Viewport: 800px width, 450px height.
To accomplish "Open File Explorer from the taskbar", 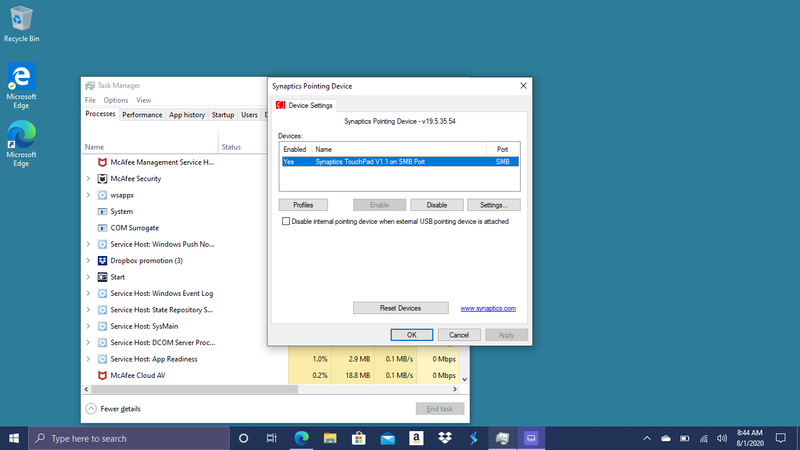I will [330, 438].
